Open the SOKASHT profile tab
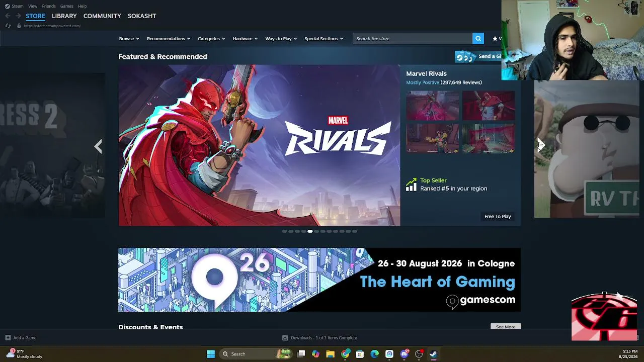Image resolution: width=644 pixels, height=362 pixels. point(142,16)
